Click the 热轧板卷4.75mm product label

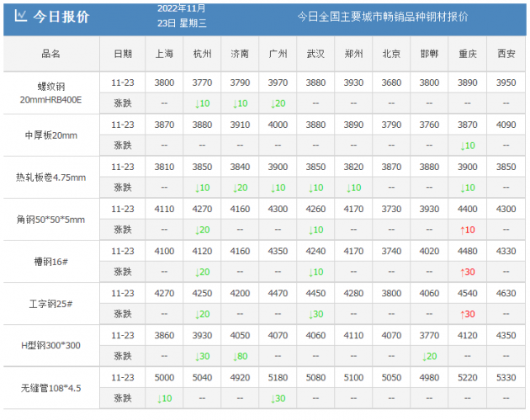(x=50, y=177)
